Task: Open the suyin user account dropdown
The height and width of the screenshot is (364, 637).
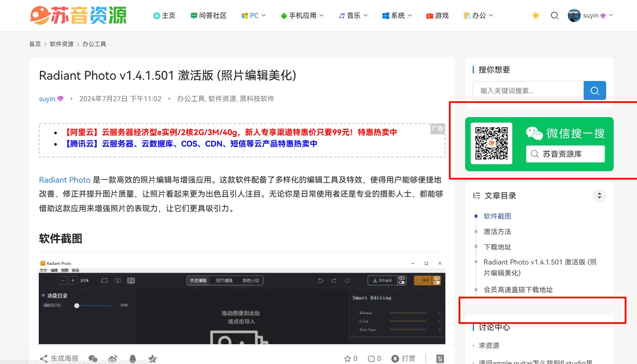Action: coord(590,15)
